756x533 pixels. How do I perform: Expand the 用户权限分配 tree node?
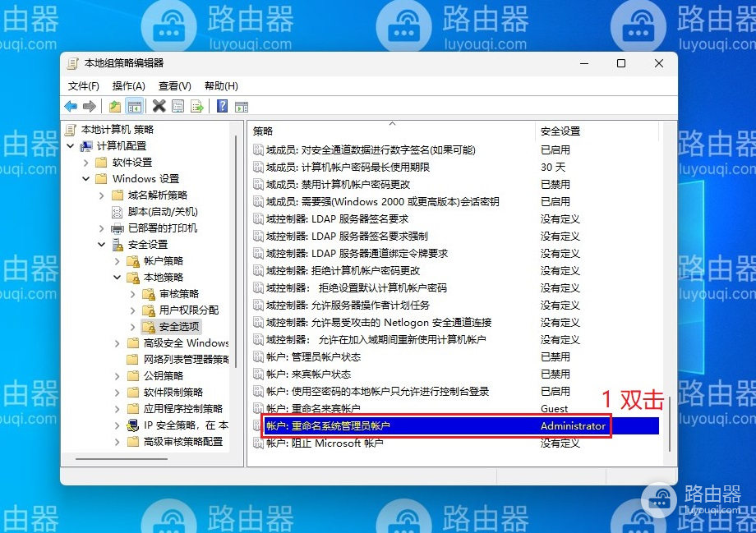[x=133, y=310]
